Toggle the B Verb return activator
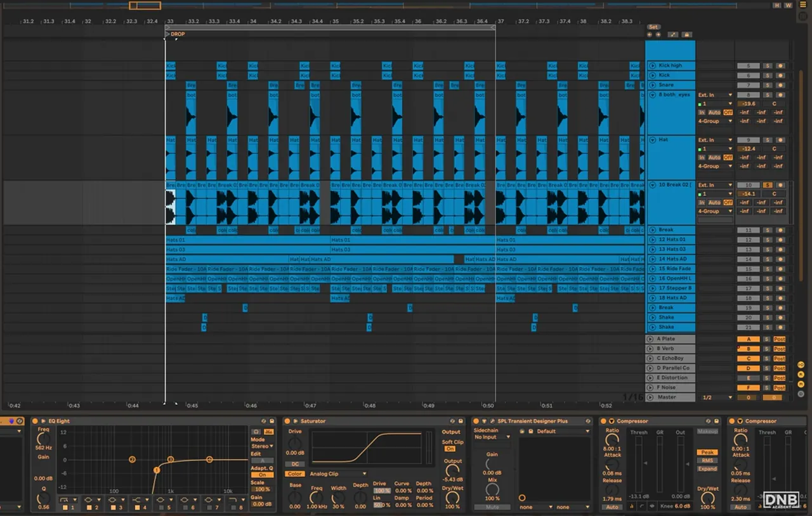This screenshot has height=516, width=812. [748, 349]
